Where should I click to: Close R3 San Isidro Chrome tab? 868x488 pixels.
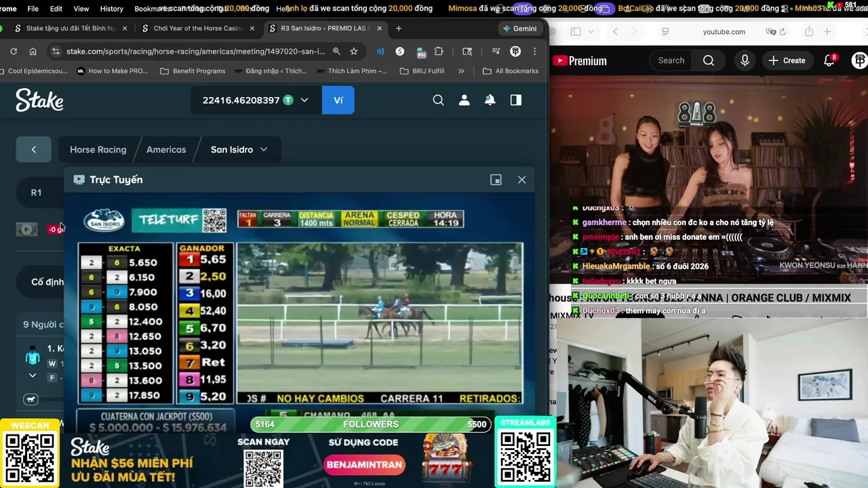(x=379, y=28)
